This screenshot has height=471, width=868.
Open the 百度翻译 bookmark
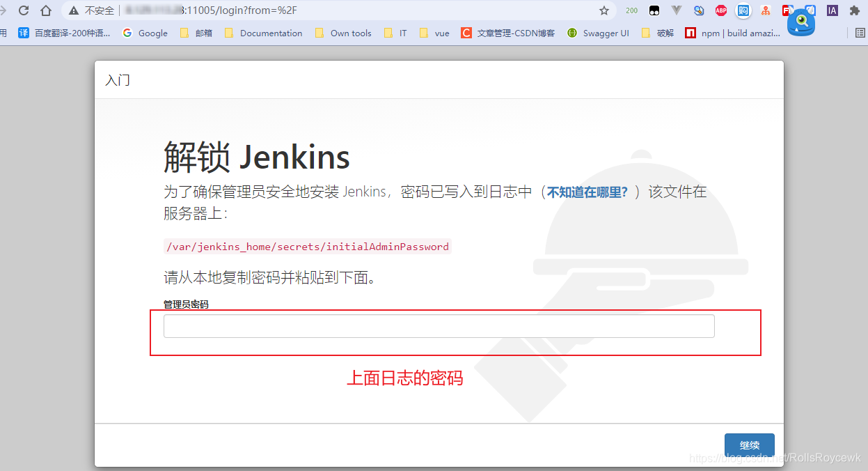pos(64,33)
